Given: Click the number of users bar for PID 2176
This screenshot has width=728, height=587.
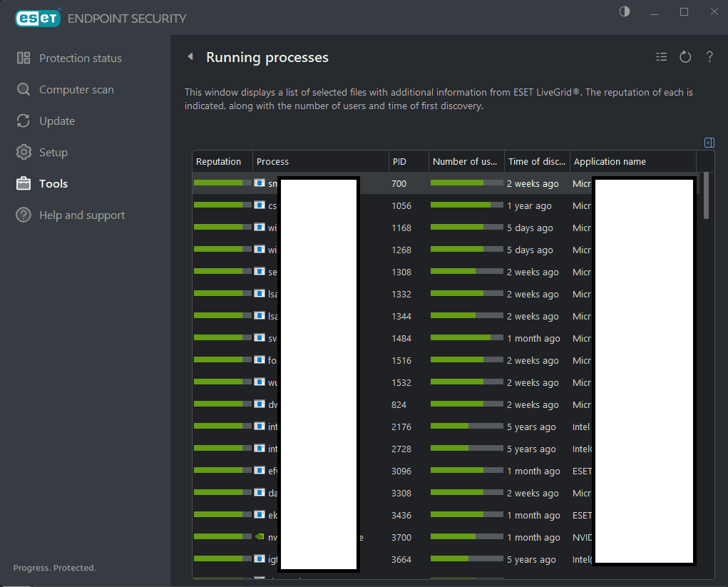Looking at the screenshot, I should pos(466,426).
